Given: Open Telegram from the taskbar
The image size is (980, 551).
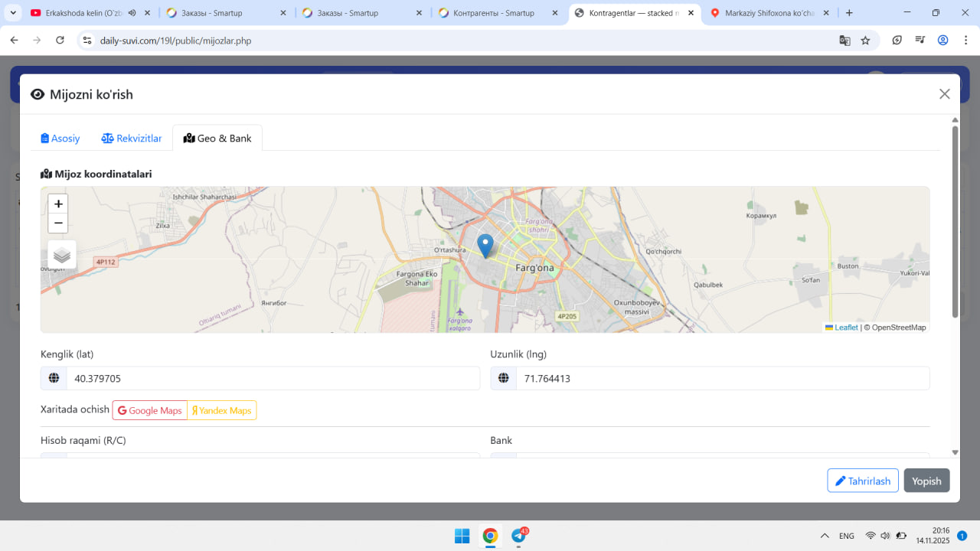Looking at the screenshot, I should click(518, 536).
